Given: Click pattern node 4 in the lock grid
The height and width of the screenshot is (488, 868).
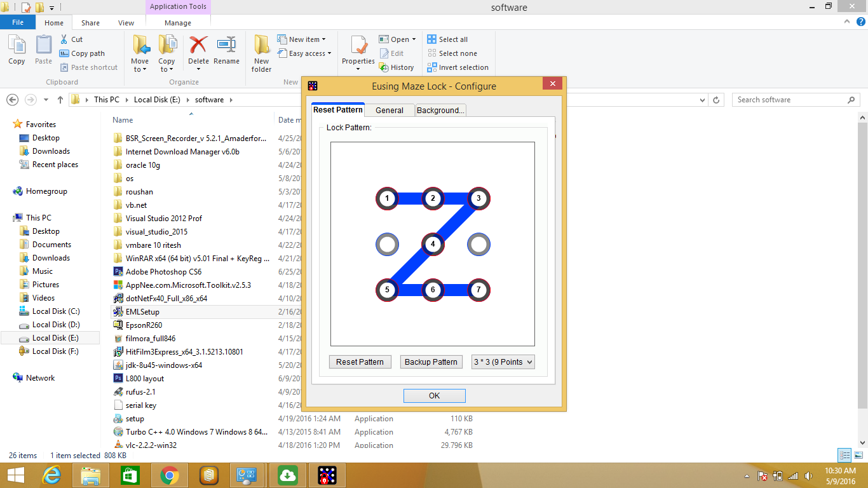Looking at the screenshot, I should point(433,244).
